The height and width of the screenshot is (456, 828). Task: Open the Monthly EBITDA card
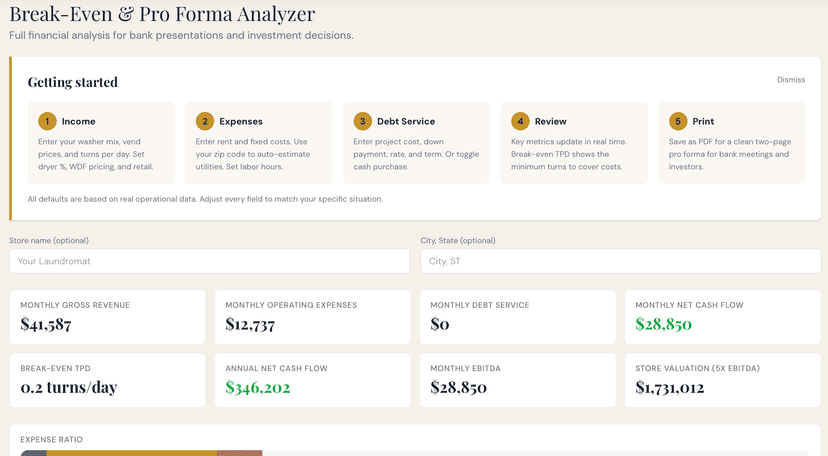pos(517,380)
